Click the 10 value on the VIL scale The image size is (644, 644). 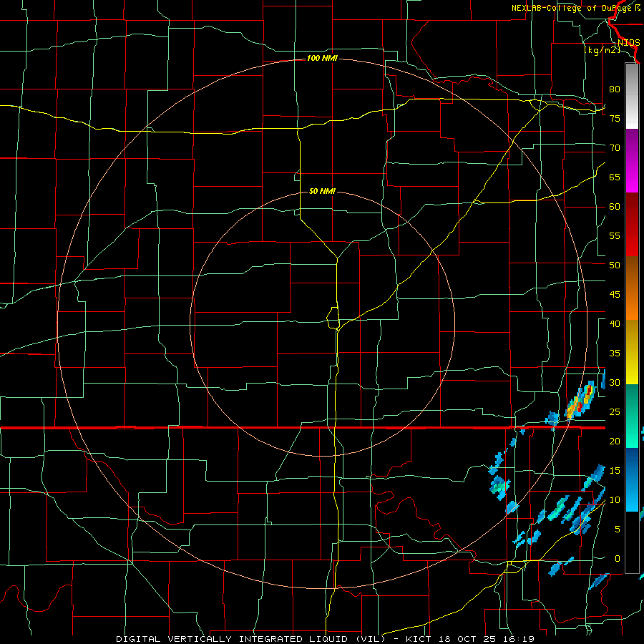coord(615,500)
